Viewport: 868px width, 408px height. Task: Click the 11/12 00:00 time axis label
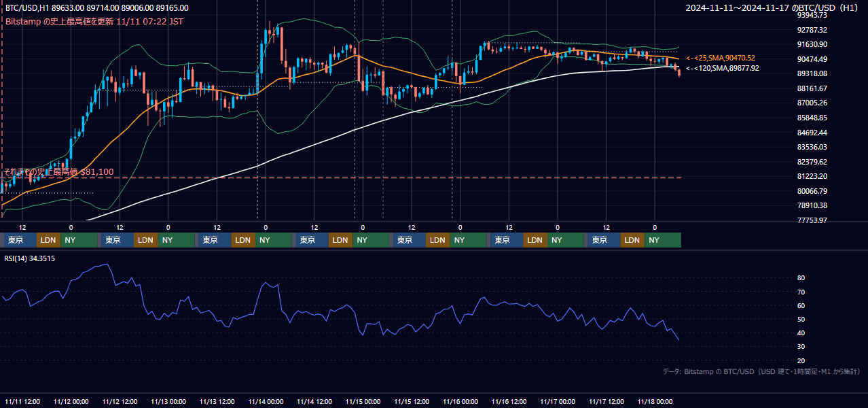[71, 402]
